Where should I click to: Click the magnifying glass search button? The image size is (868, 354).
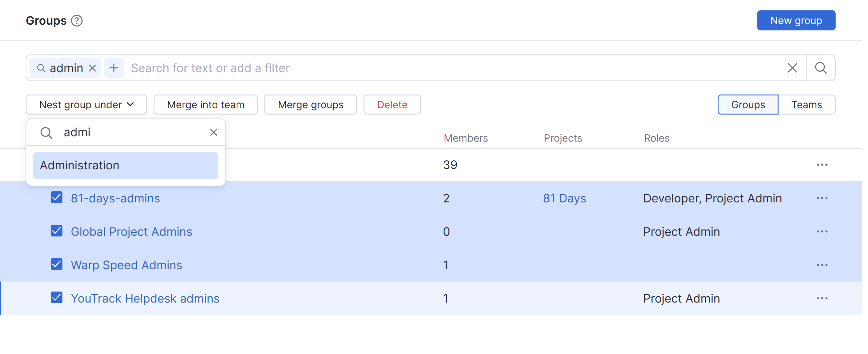[821, 68]
